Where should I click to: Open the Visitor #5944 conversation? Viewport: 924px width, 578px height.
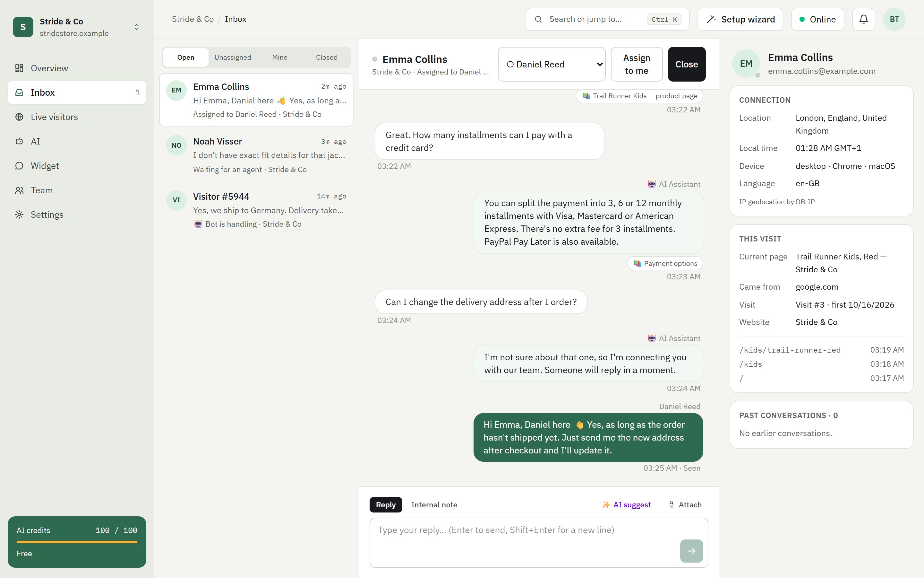point(256,210)
